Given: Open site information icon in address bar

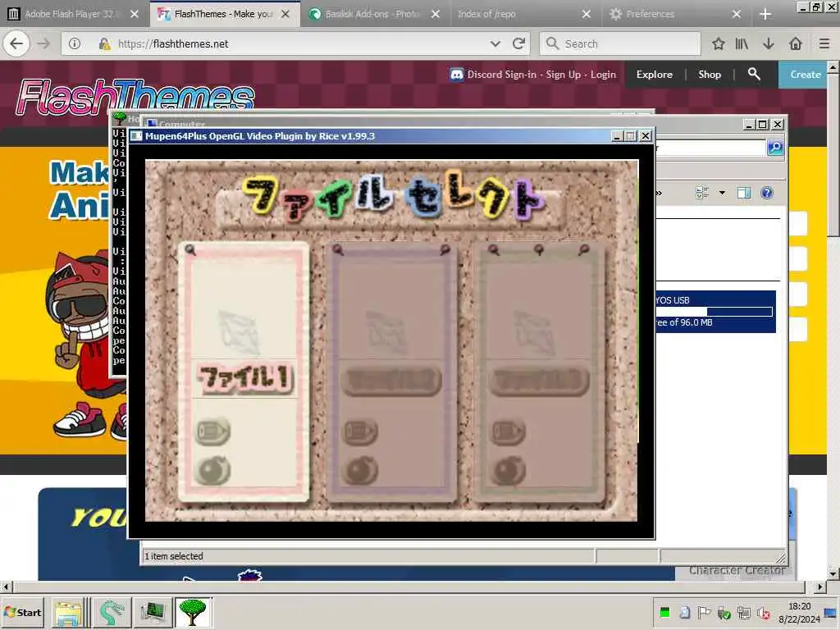Looking at the screenshot, I should point(75,44).
